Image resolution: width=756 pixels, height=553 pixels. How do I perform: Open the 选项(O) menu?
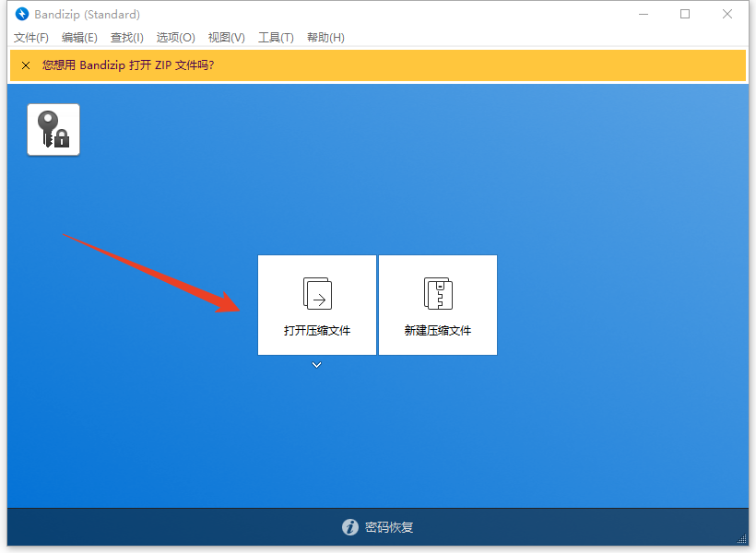175,38
